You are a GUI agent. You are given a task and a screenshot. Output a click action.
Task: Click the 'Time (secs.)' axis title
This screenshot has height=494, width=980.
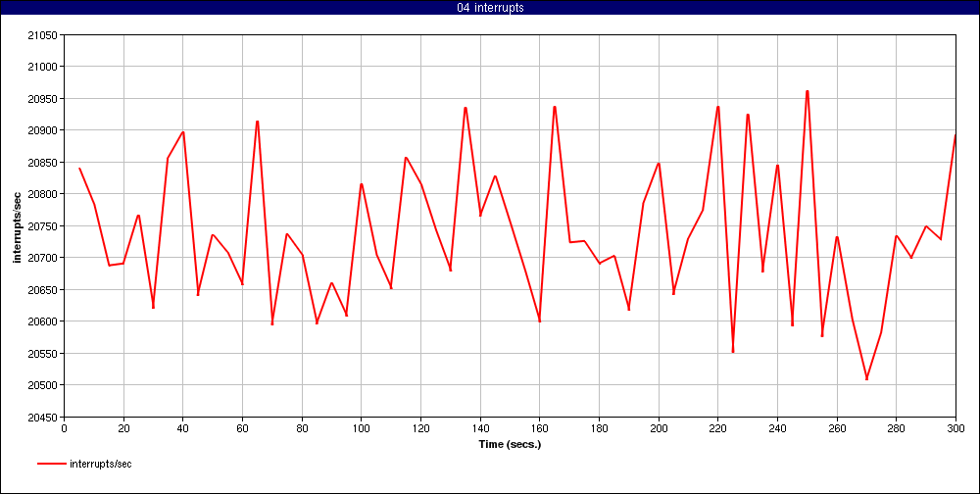[510, 445]
